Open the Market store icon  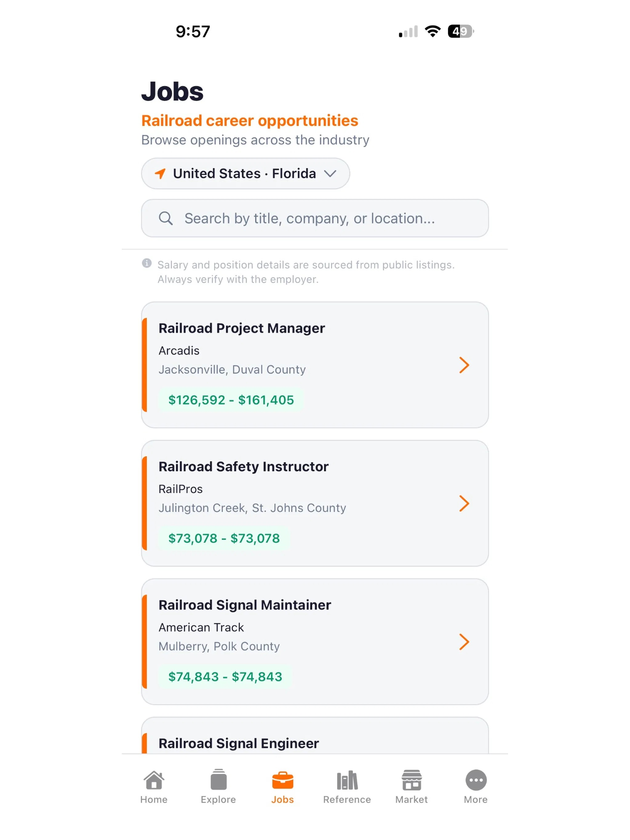[x=412, y=780]
